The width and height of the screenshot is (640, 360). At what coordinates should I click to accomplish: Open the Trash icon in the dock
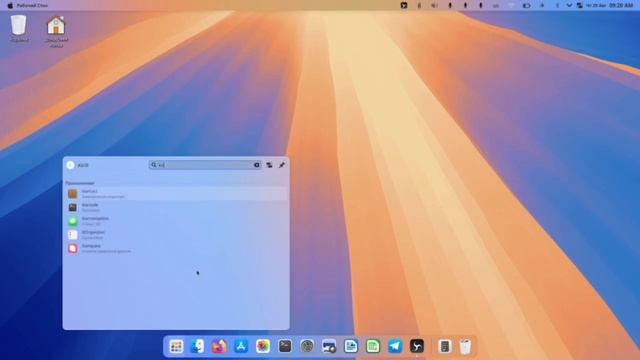coord(465,347)
